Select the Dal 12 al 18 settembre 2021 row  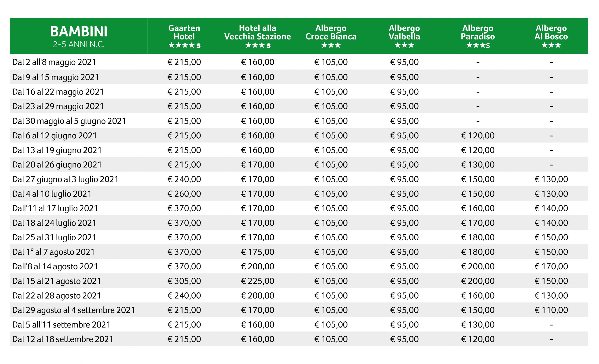coord(299,339)
